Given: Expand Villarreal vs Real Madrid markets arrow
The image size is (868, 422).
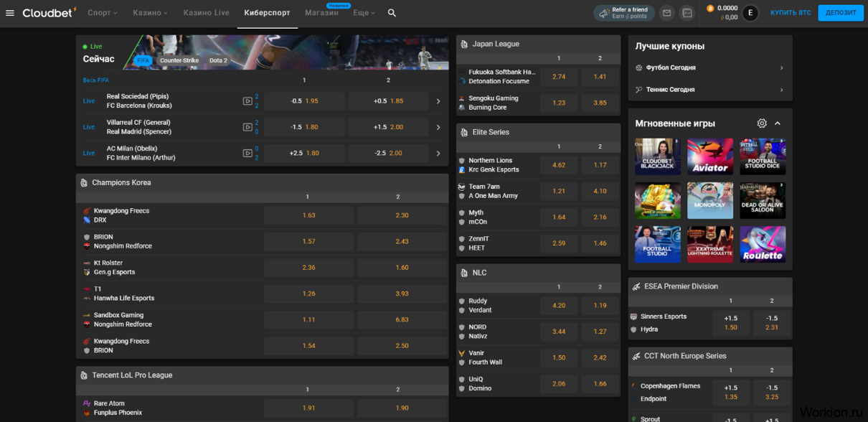Looking at the screenshot, I should (x=438, y=127).
